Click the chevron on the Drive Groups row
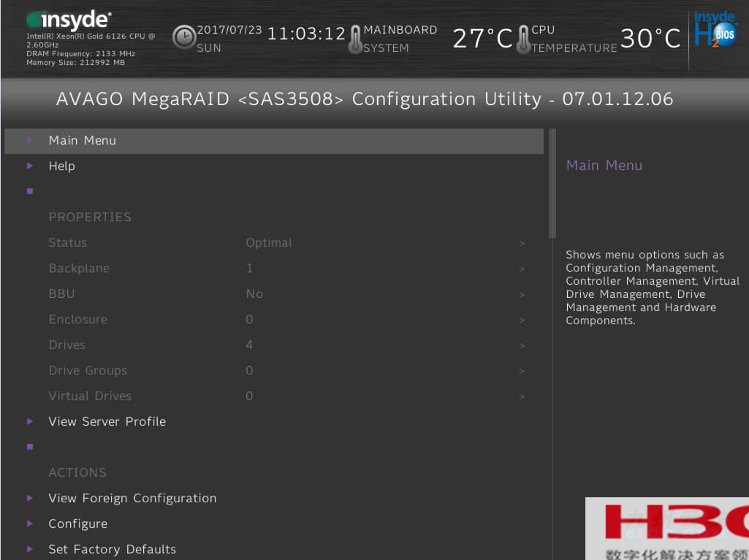 [522, 372]
